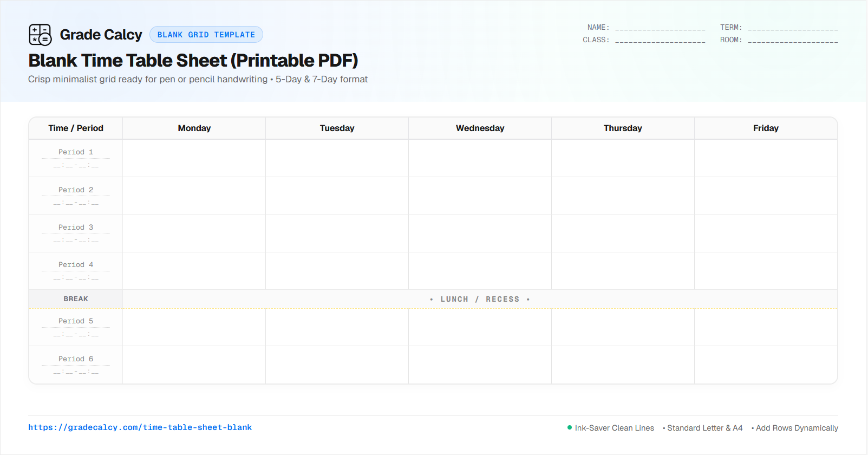Image resolution: width=868 pixels, height=455 pixels.
Task: Click the Blank Grid Template badge
Action: pos(206,35)
